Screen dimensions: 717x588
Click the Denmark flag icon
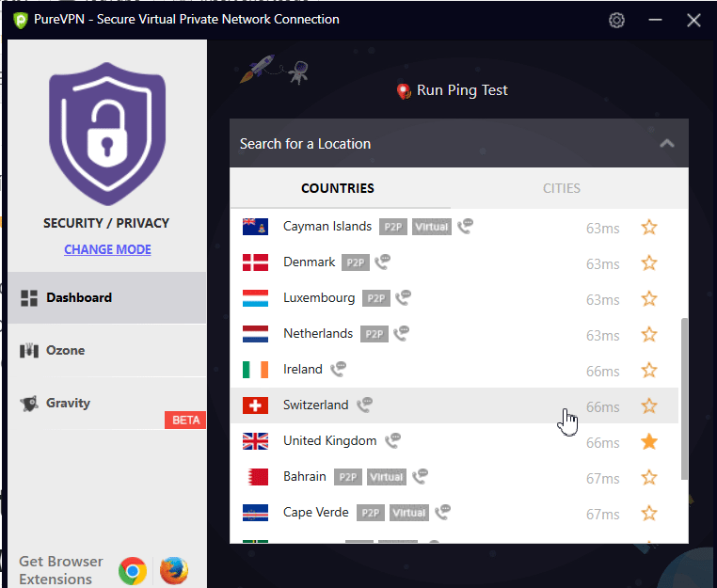click(255, 262)
